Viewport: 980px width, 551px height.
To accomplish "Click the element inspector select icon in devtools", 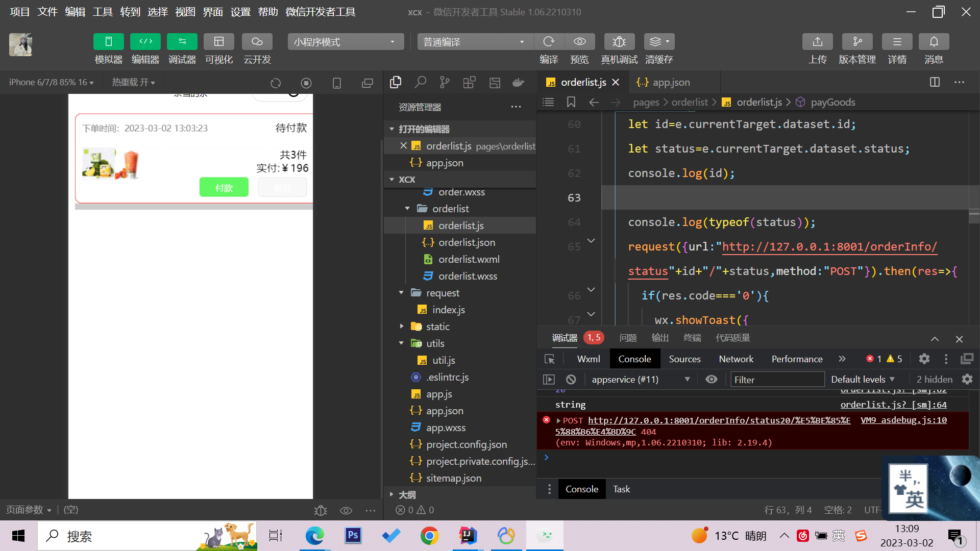I will coord(550,359).
